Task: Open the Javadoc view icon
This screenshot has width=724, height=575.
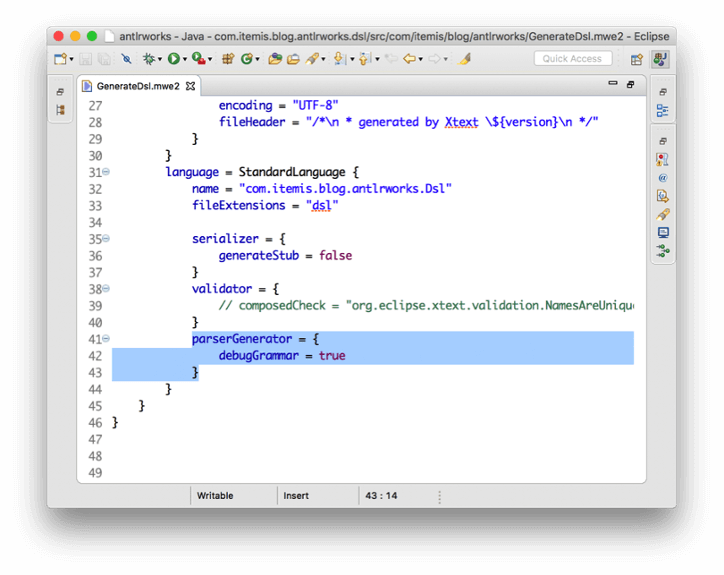Action: (x=663, y=178)
